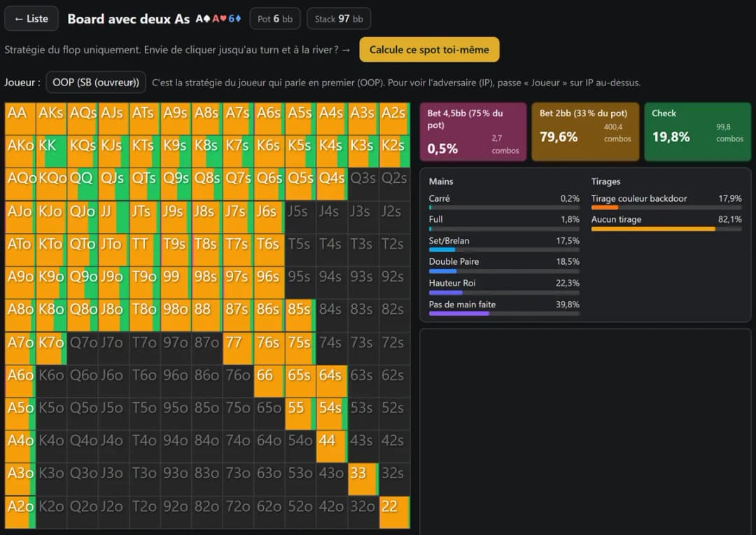Select the AKs cell in the range grid
This screenshot has height=535, width=756.
(52, 118)
